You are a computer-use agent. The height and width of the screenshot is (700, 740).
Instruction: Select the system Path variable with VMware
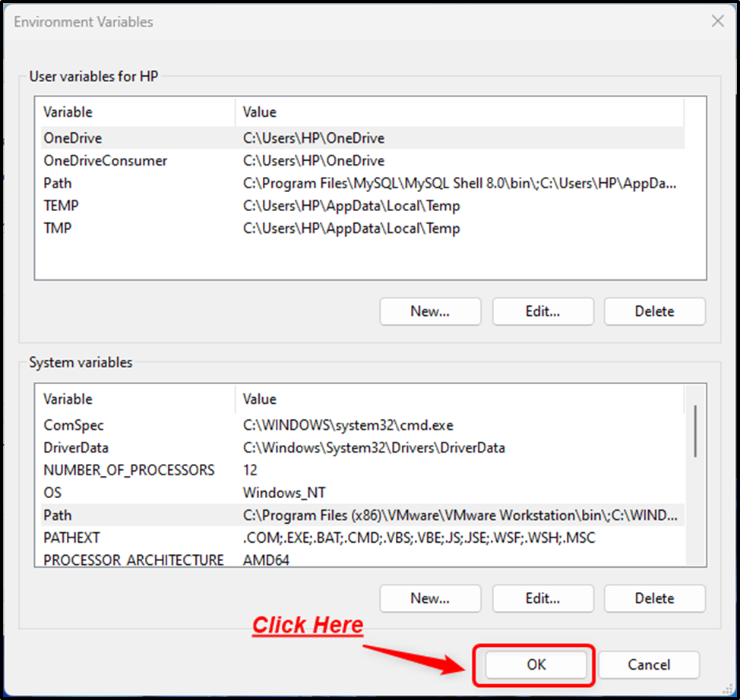[x=362, y=515]
